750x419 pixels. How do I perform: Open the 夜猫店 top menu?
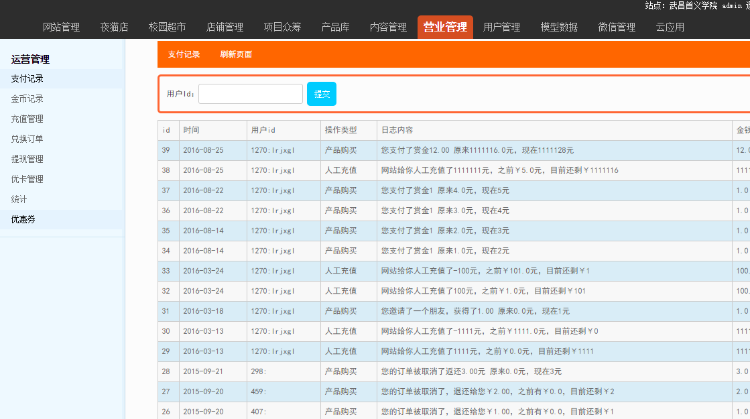tap(114, 27)
